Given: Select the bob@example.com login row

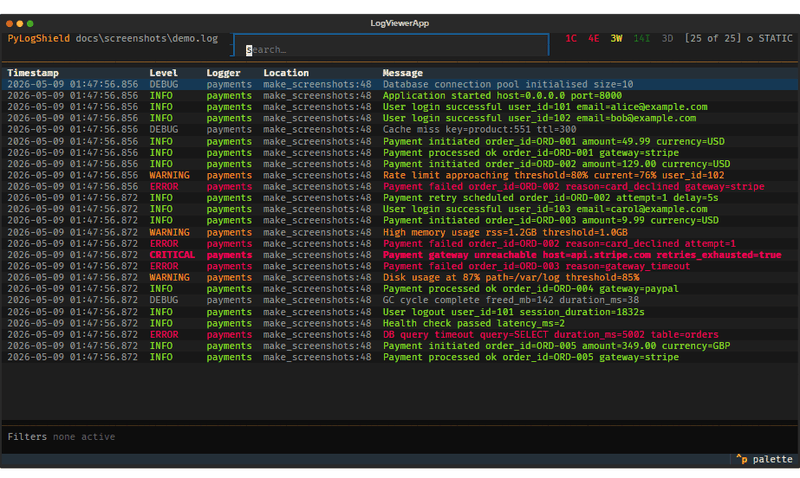Looking at the screenshot, I should click(x=400, y=118).
